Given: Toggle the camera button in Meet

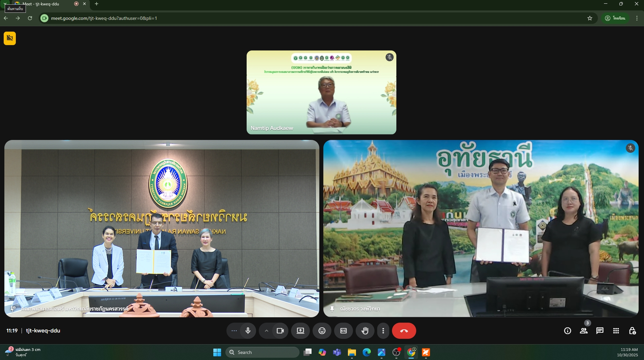Looking at the screenshot, I should [x=280, y=331].
